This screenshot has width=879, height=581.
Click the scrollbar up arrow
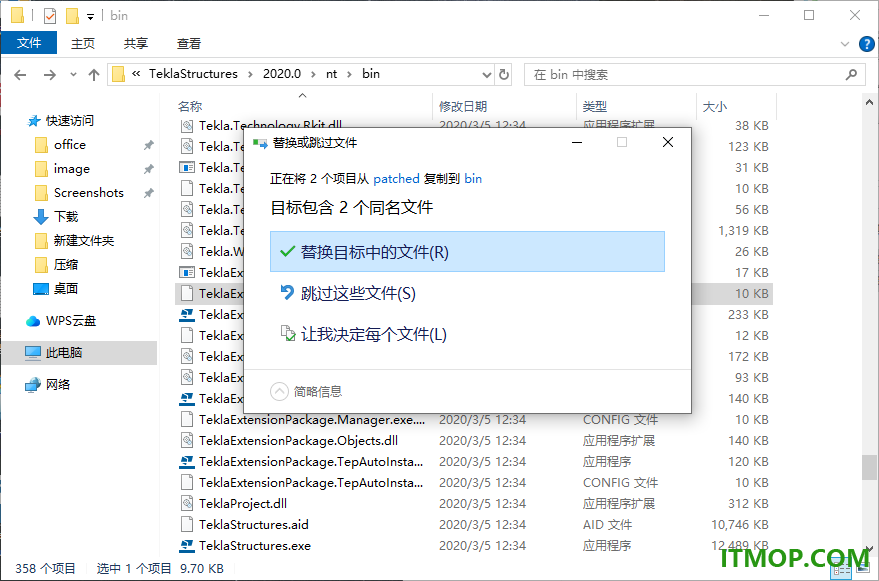point(869,103)
